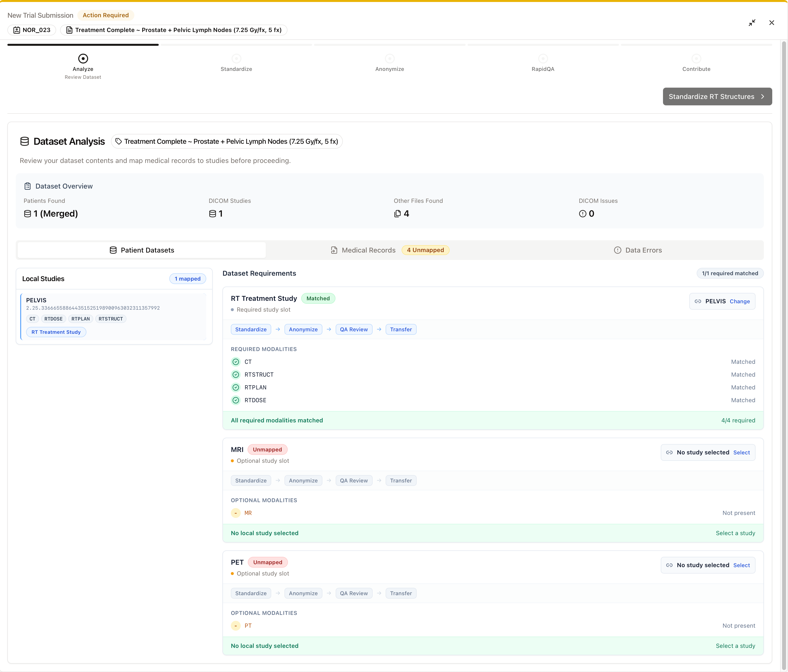Switch to the Patient Datasets tab
The height and width of the screenshot is (672, 788).
point(142,250)
